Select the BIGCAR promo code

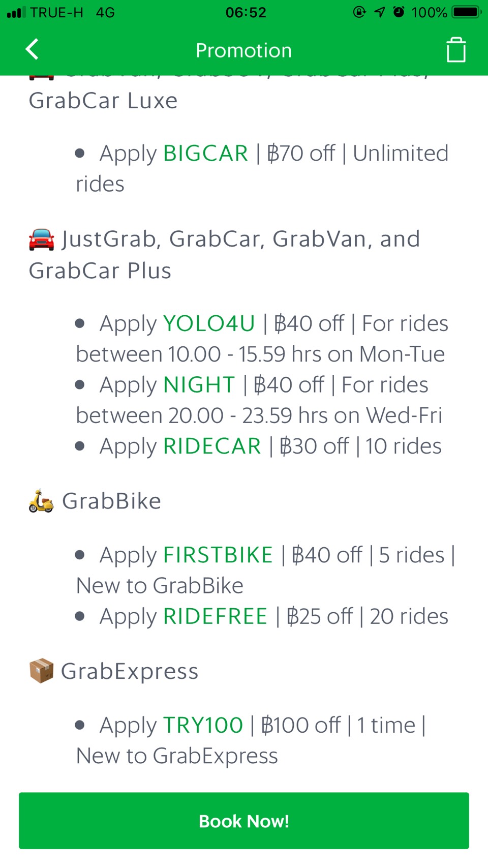pos(205,153)
